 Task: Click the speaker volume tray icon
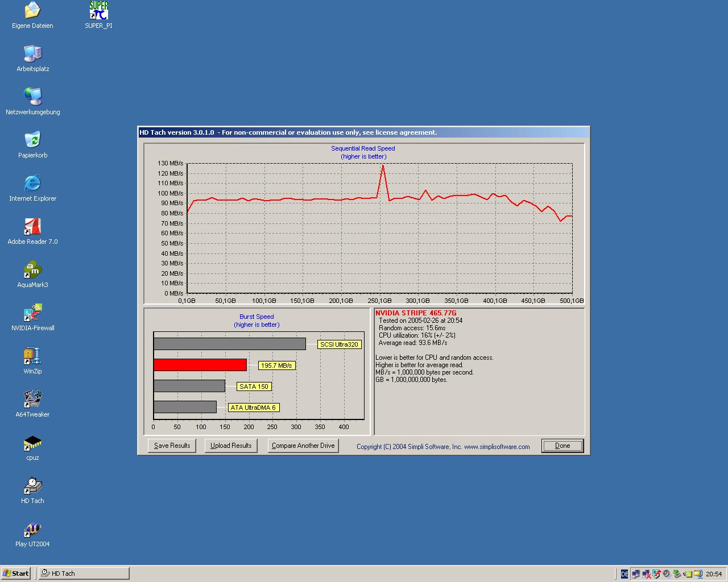pyautogui.click(x=667, y=574)
